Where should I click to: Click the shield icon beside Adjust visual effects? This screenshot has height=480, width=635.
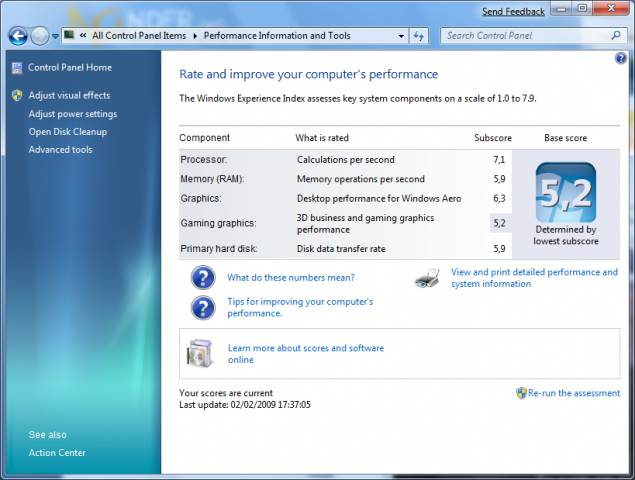click(x=17, y=96)
